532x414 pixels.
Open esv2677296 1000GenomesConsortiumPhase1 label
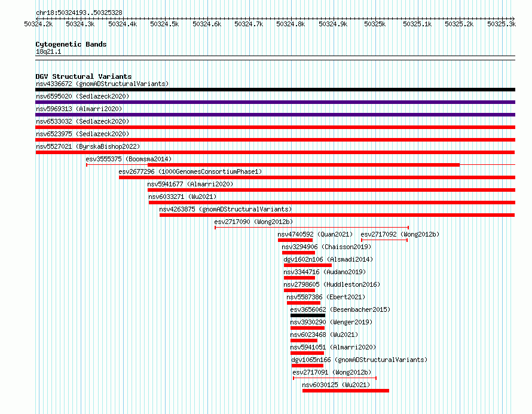(x=190, y=171)
